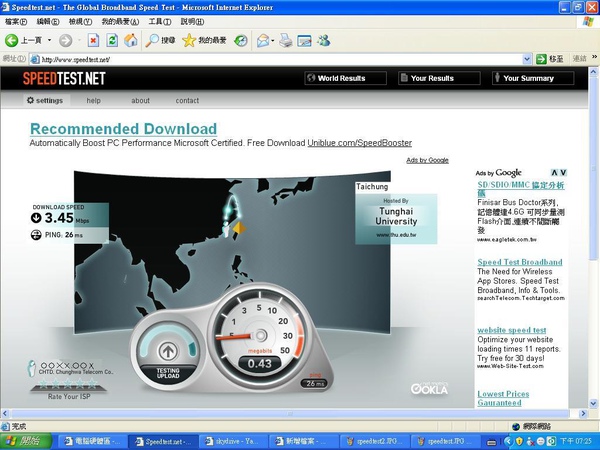
Task: Expand hidden system tray icons arrow
Action: pos(508,441)
